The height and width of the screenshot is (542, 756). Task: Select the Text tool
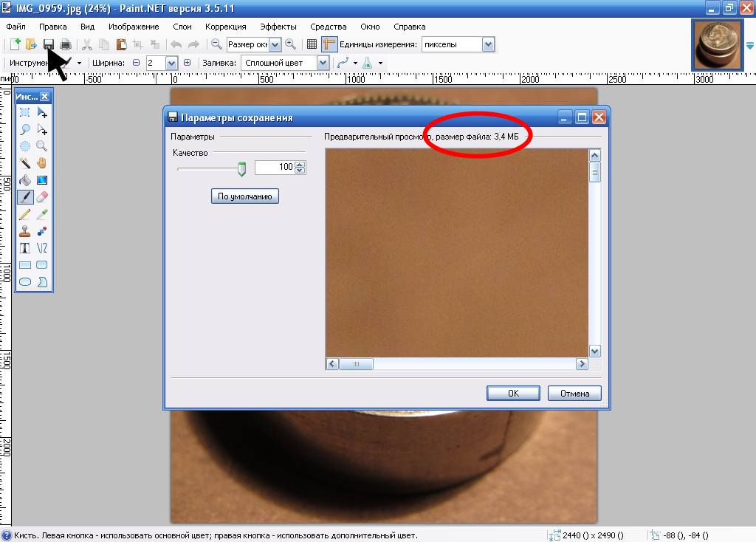coord(25,248)
